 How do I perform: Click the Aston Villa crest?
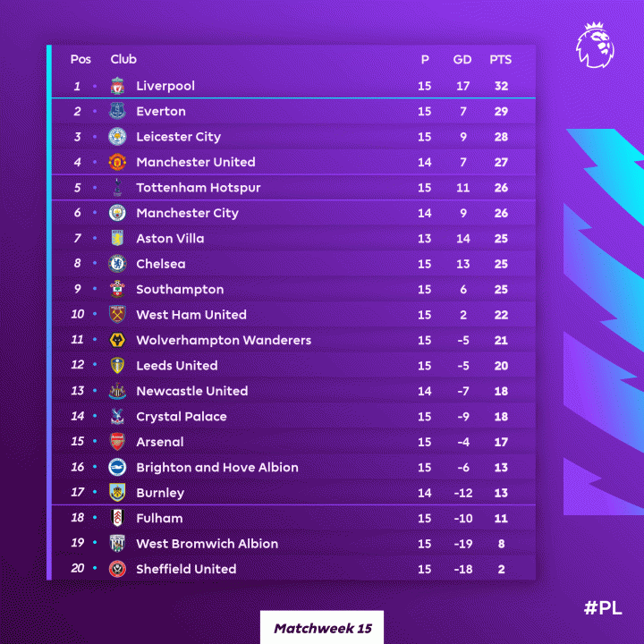tap(117, 239)
